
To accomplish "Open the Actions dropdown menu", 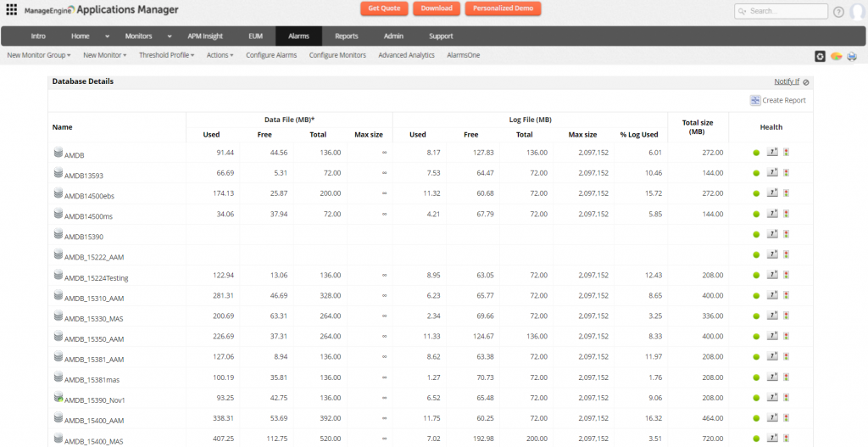I will click(220, 55).
